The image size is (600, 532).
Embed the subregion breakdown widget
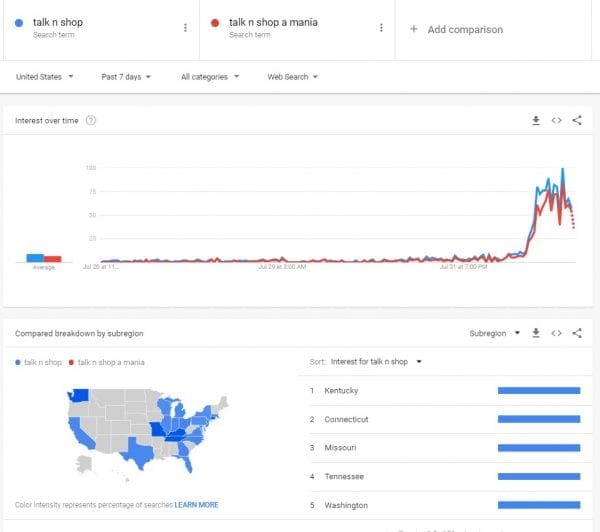coord(557,333)
